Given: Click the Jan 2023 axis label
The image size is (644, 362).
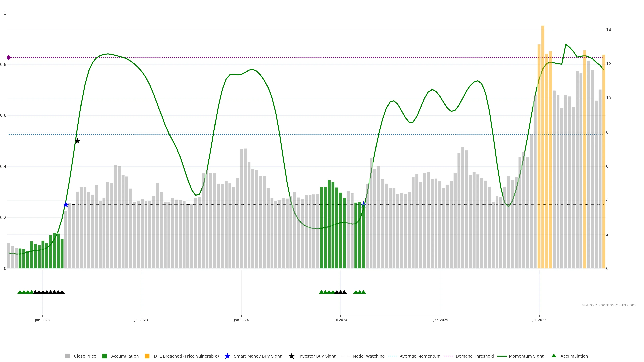Looking at the screenshot, I should (42, 320).
